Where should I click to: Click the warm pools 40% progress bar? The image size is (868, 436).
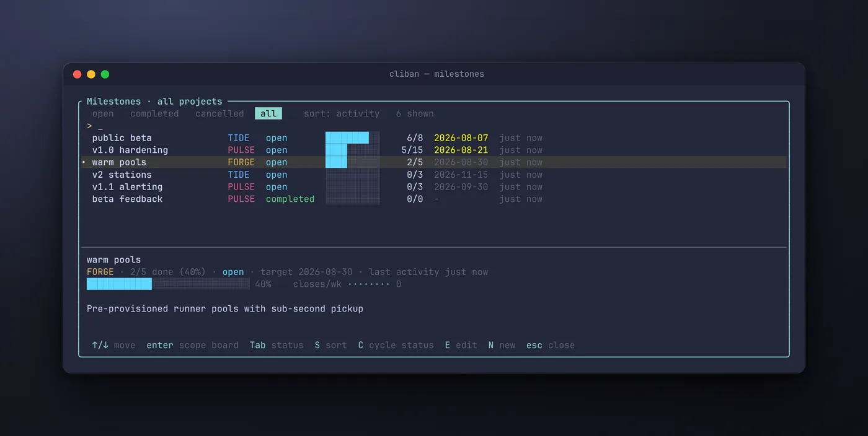click(x=168, y=284)
